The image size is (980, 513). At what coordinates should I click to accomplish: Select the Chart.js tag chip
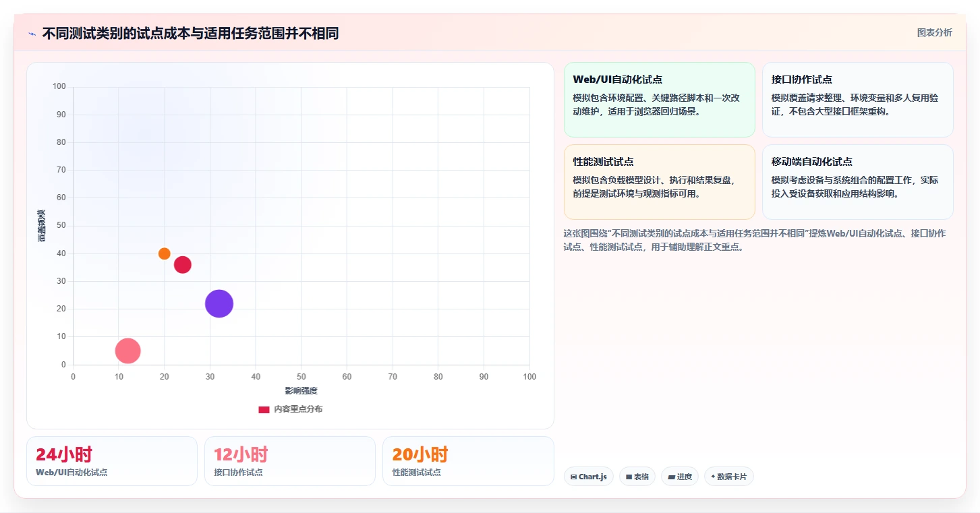click(588, 477)
